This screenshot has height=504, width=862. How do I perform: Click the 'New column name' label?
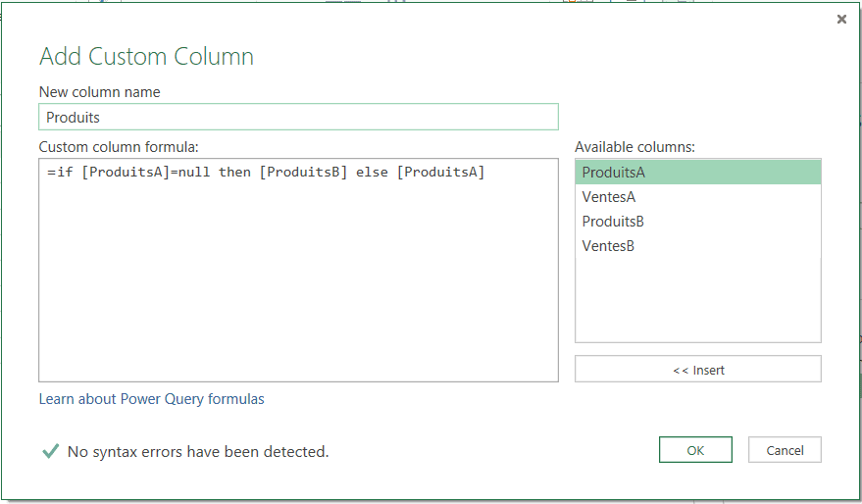99,92
